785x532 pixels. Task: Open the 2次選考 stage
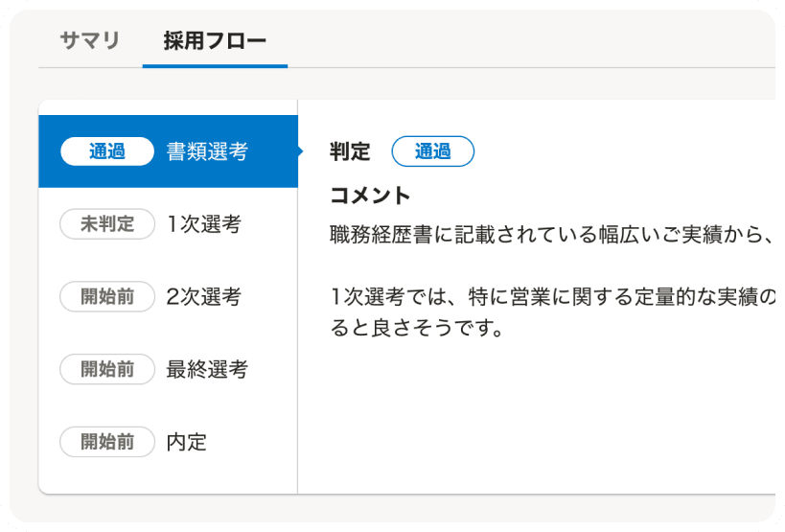[x=203, y=297]
